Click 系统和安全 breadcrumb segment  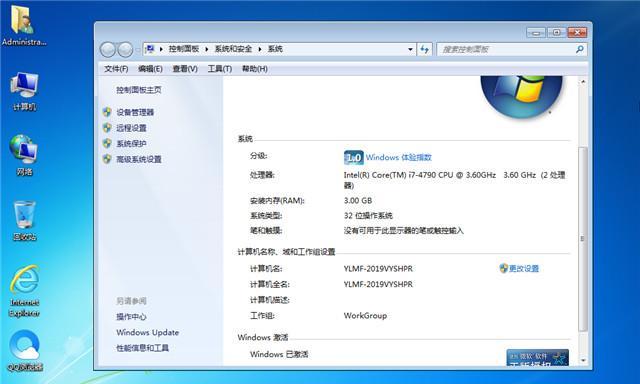(233, 49)
